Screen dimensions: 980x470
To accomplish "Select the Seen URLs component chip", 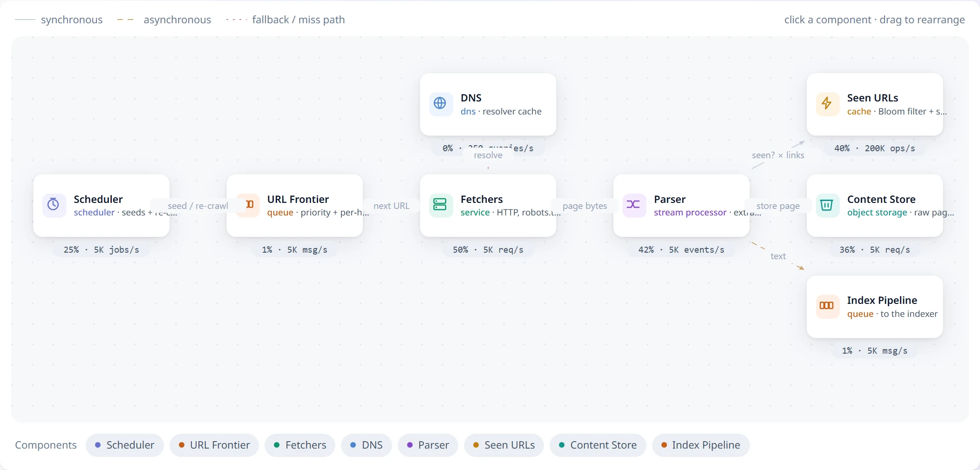I will click(504, 445).
